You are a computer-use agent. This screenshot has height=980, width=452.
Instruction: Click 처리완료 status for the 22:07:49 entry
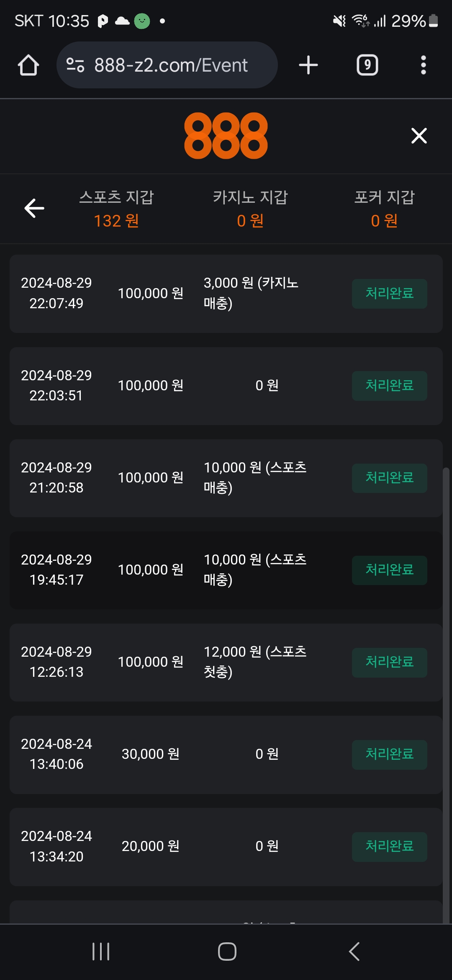coord(389,294)
